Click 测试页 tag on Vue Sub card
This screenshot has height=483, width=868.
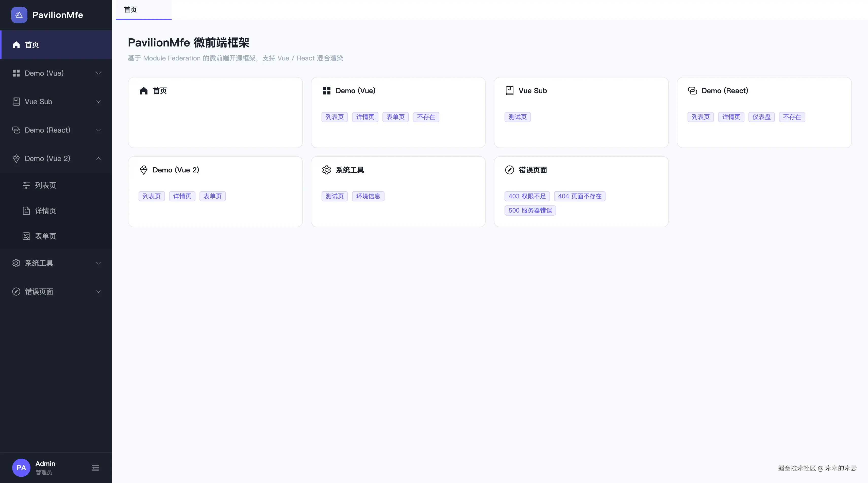click(518, 117)
